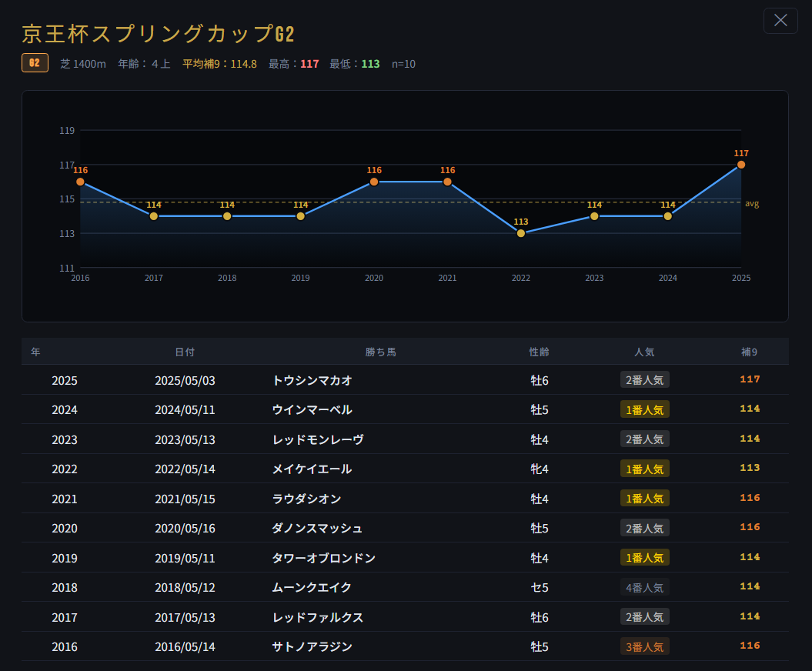Click the 117 rating in 2025 row

coord(749,379)
